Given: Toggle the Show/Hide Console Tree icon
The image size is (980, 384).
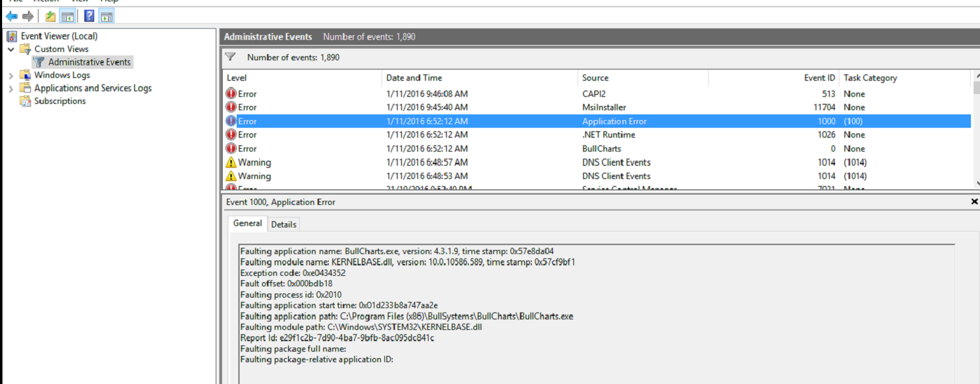Looking at the screenshot, I should [68, 15].
